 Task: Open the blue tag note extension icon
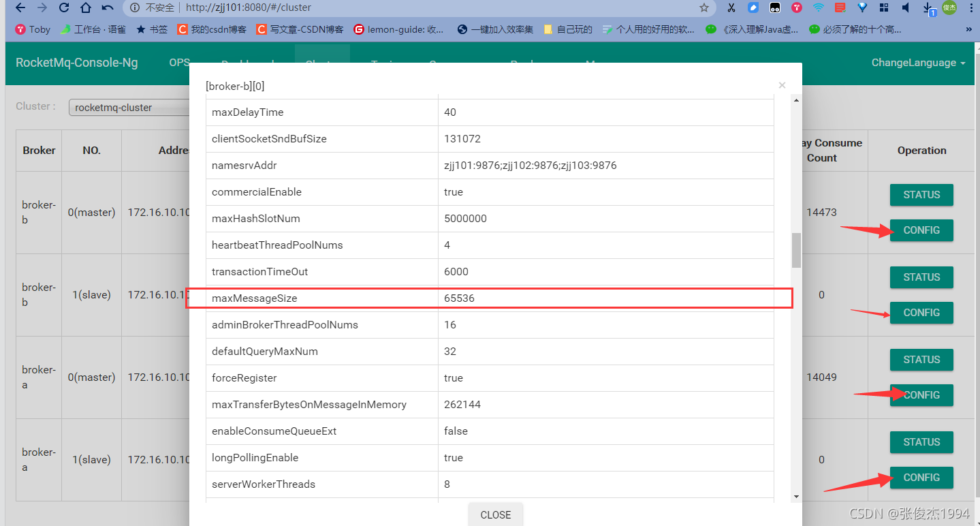pyautogui.click(x=753, y=8)
